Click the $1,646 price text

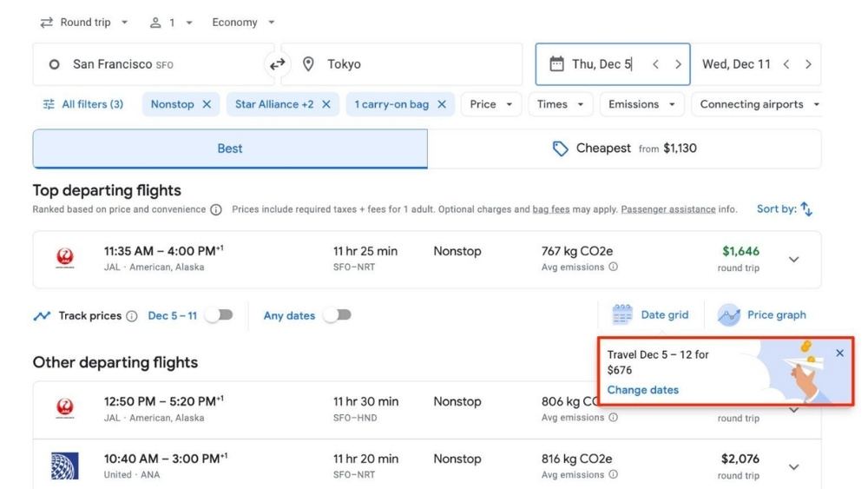click(x=740, y=251)
